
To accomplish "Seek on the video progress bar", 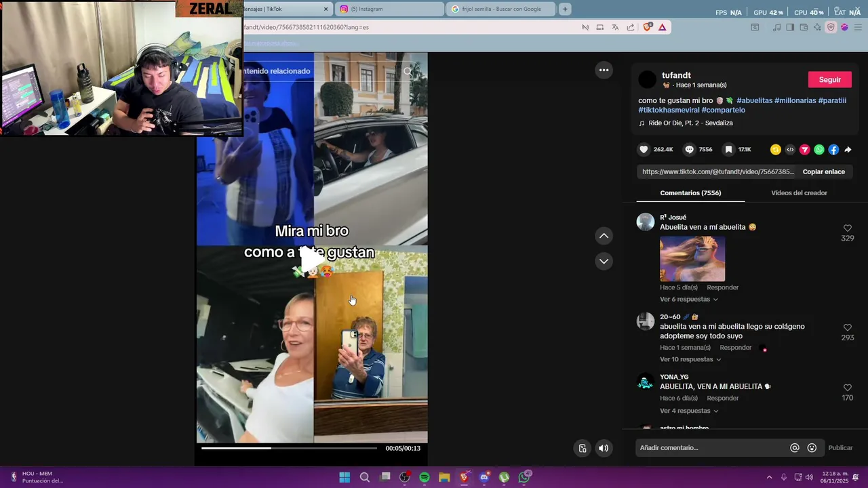I will 289,448.
